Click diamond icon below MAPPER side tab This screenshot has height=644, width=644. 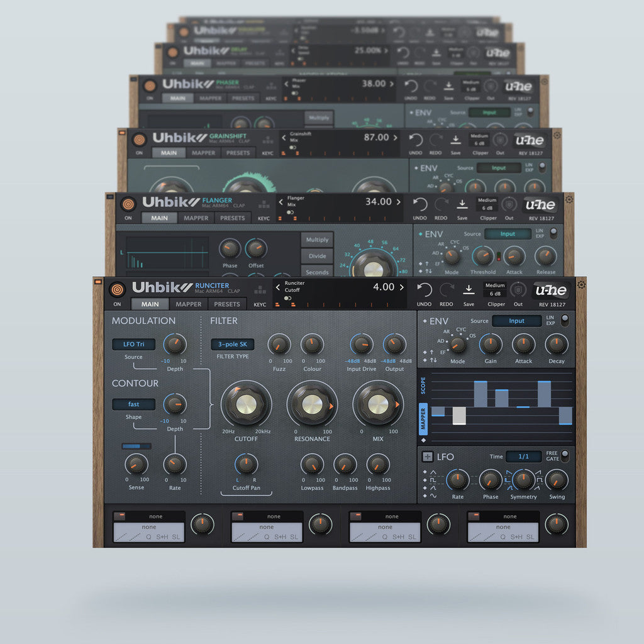click(423, 440)
